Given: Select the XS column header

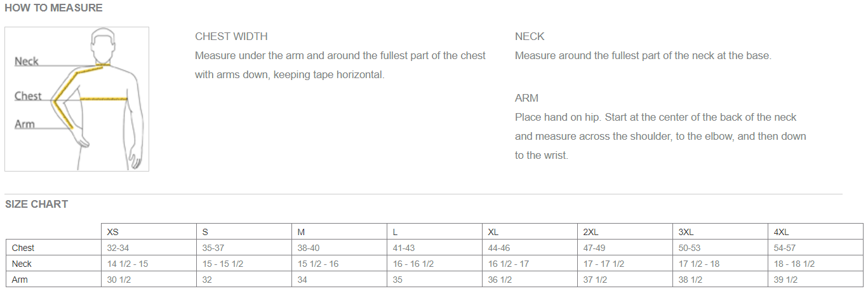Looking at the screenshot, I should [x=113, y=232].
